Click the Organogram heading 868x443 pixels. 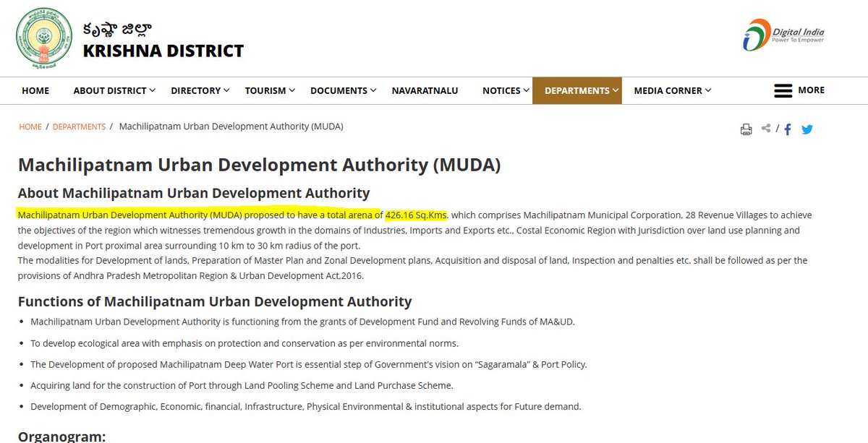(62, 436)
